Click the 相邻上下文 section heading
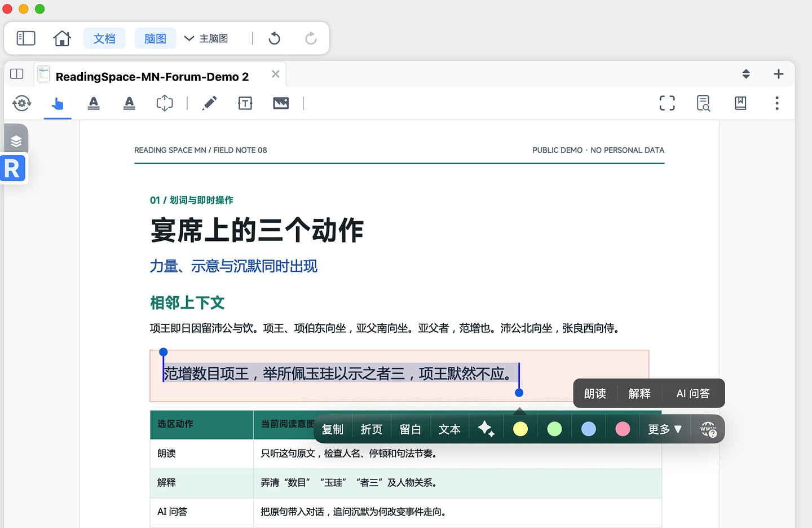 click(x=187, y=303)
